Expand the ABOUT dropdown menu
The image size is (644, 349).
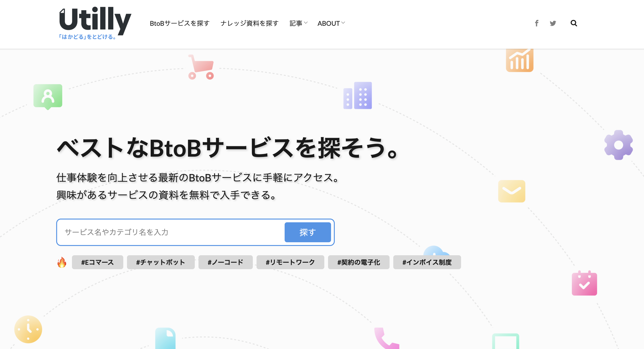click(331, 23)
